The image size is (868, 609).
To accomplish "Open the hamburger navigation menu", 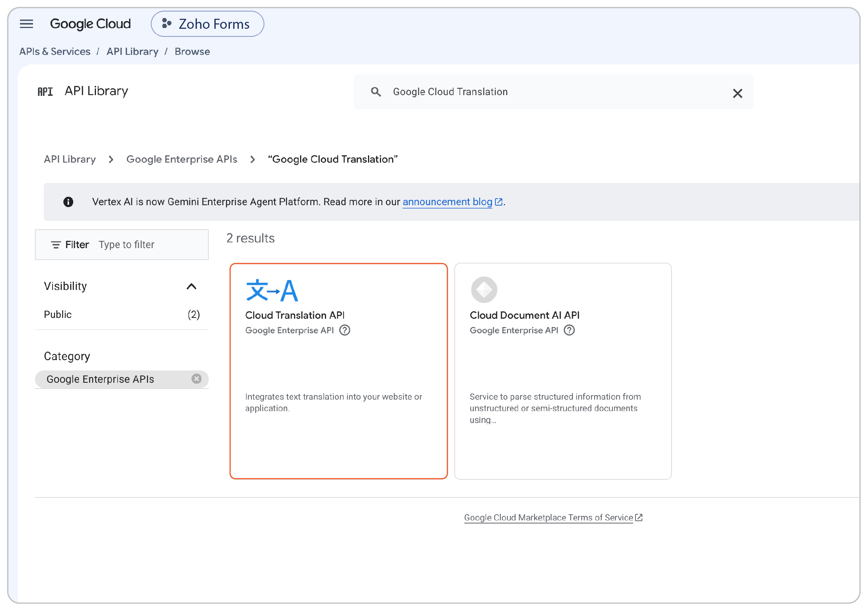I will click(26, 24).
